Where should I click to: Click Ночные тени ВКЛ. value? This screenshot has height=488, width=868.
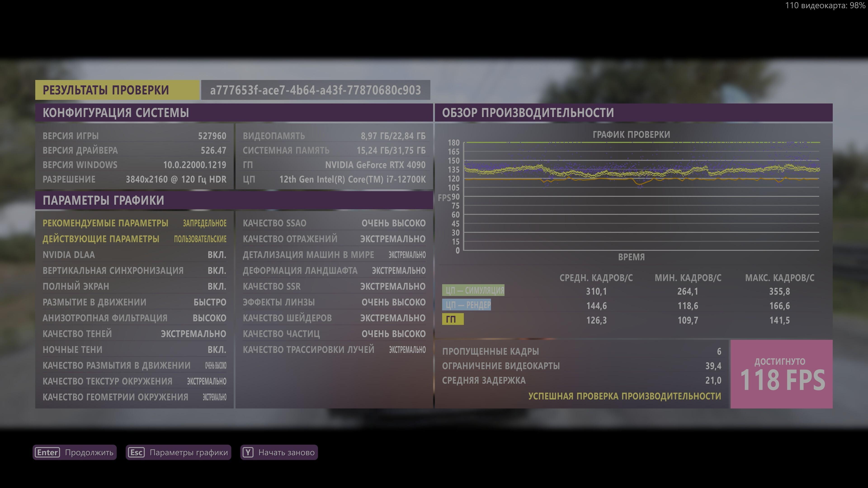(x=217, y=350)
